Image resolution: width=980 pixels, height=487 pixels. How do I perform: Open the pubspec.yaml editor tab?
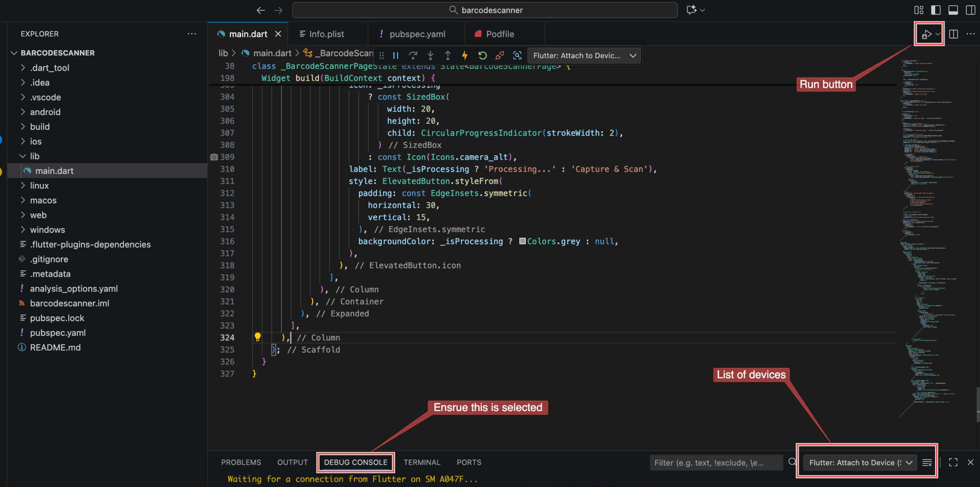click(x=417, y=34)
